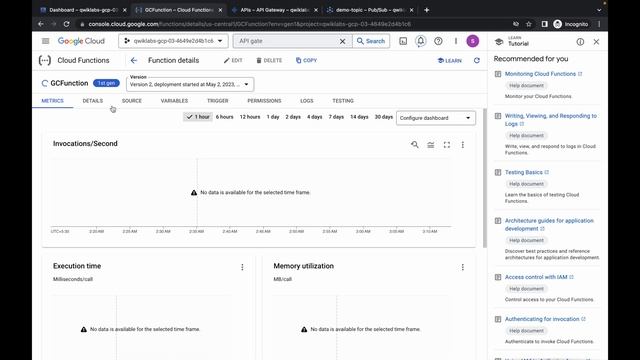Switch to the VARIABLES tab

coord(174,101)
